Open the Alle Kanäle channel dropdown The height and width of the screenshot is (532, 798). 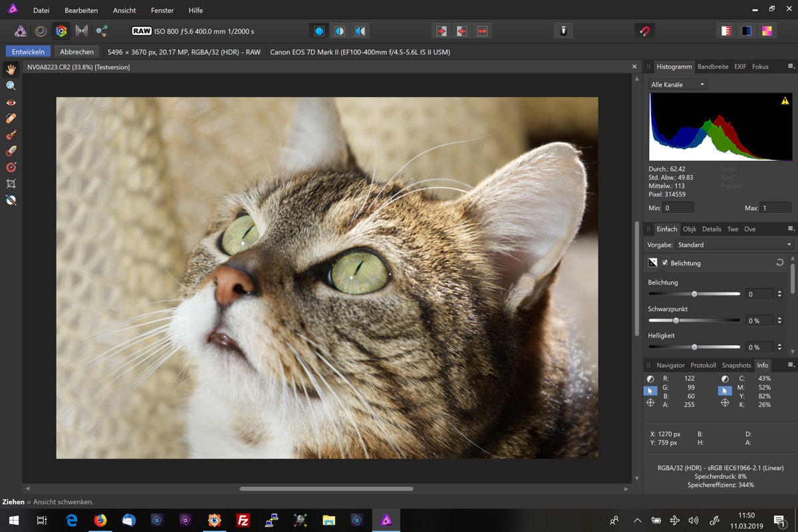678,84
